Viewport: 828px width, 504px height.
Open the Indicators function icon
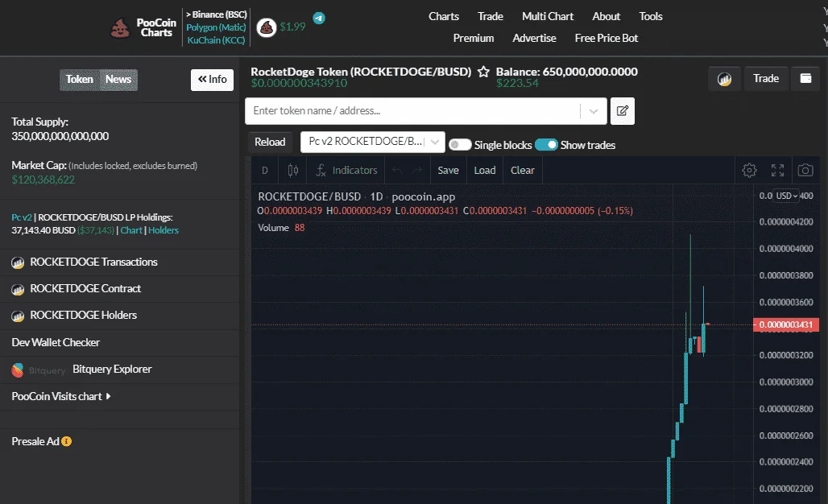(321, 171)
